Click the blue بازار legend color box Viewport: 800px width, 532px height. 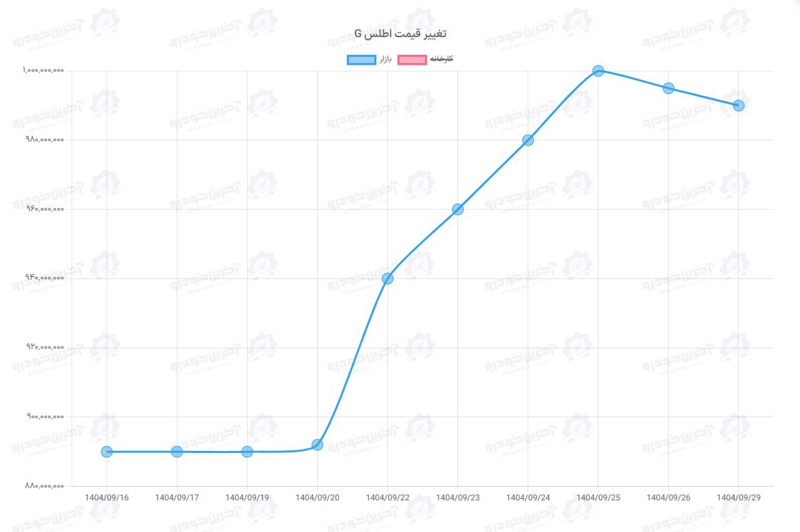[x=361, y=60]
